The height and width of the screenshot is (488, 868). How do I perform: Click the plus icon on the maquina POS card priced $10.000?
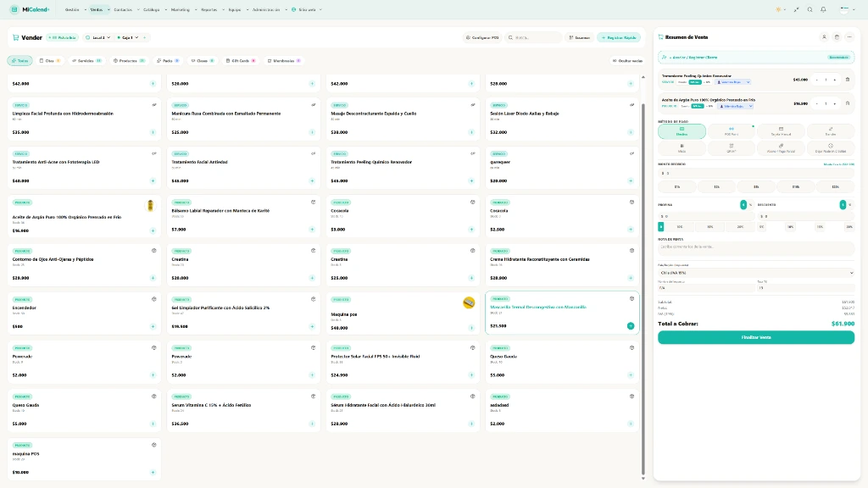coord(153,473)
